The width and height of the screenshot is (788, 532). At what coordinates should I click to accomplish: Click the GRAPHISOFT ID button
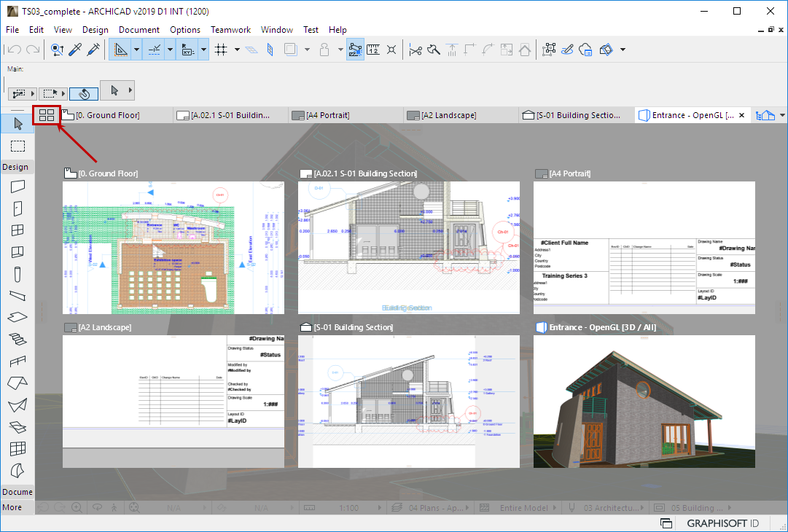coord(722,523)
